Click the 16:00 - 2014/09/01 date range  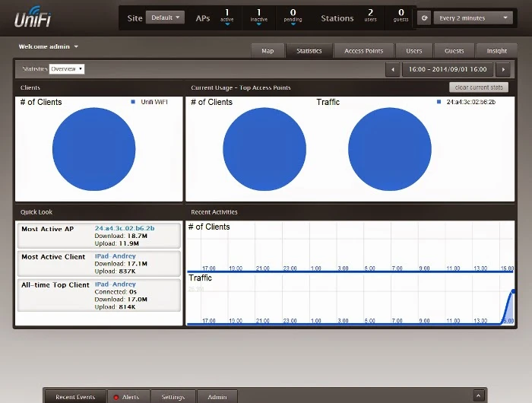[448, 70]
